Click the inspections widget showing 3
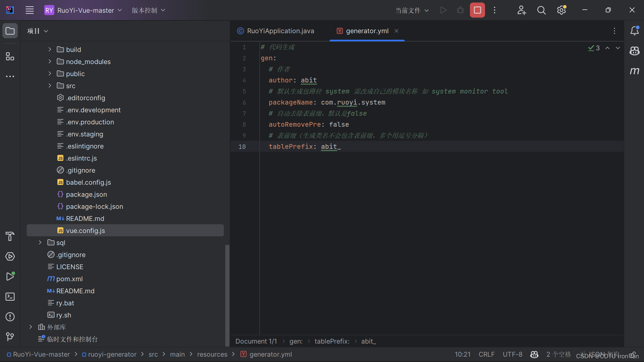The image size is (644, 362). pyautogui.click(x=594, y=48)
